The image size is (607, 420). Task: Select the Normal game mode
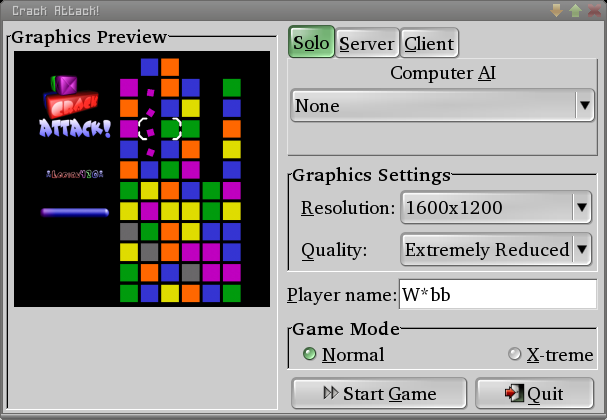[x=310, y=354]
